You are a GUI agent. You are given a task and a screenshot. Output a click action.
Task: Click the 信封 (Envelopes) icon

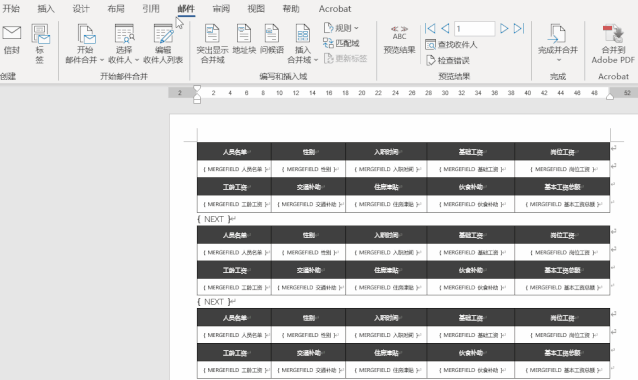pos(11,33)
